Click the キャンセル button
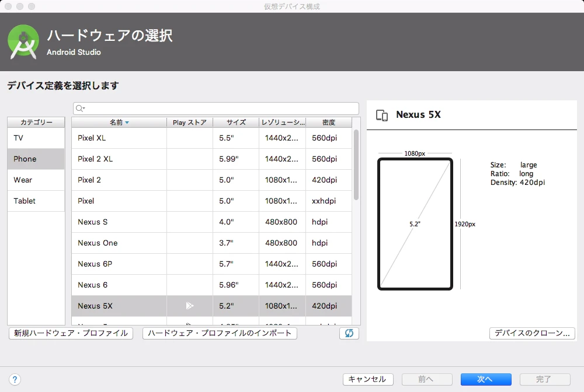The width and height of the screenshot is (584, 392). (x=367, y=379)
